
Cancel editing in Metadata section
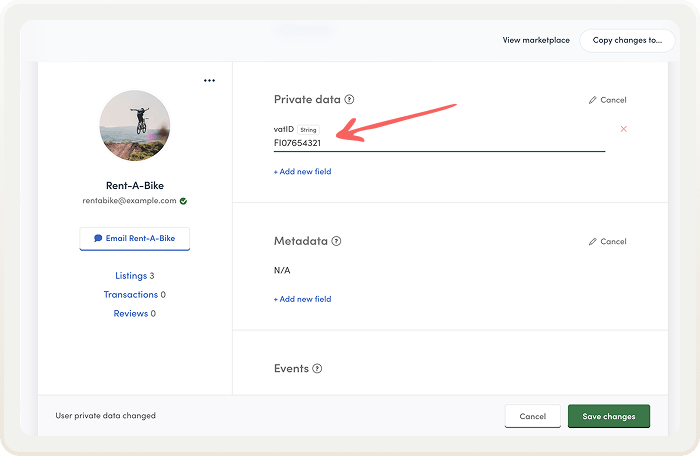point(608,242)
